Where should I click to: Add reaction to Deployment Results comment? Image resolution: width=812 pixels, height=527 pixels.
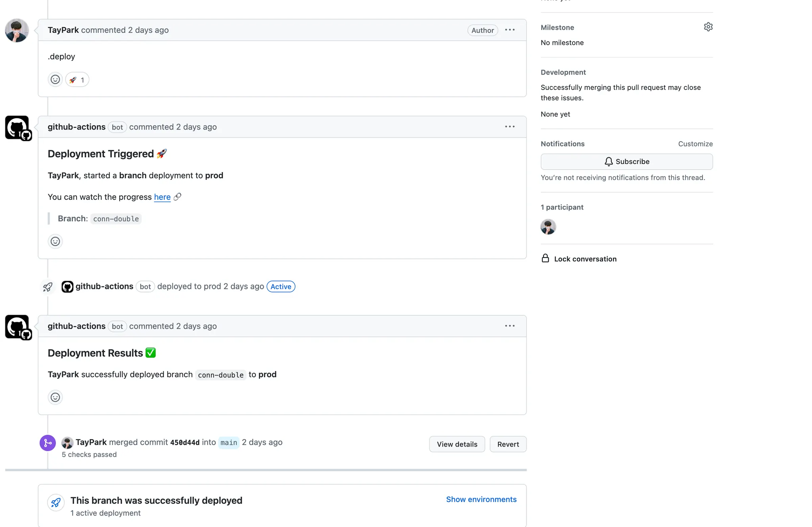[55, 397]
